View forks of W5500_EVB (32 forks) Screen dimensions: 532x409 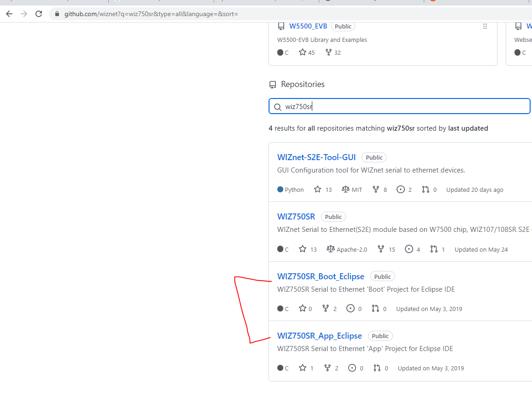coord(333,52)
